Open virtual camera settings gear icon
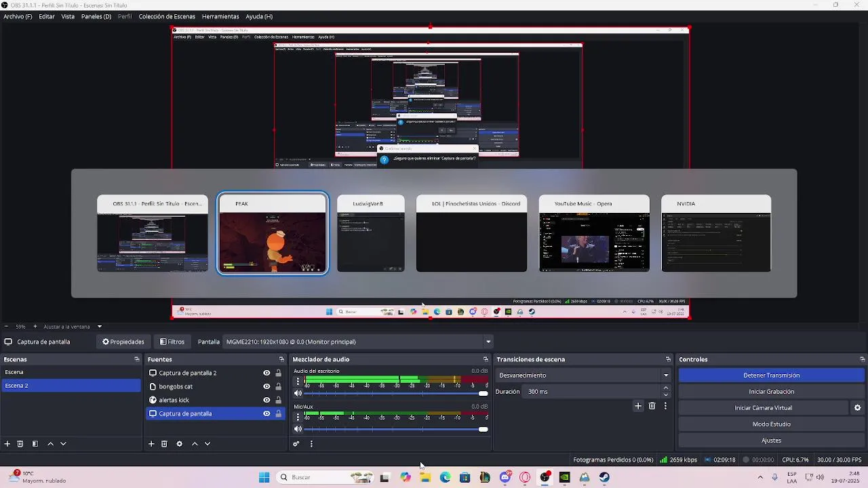868x488 pixels. 857,408
